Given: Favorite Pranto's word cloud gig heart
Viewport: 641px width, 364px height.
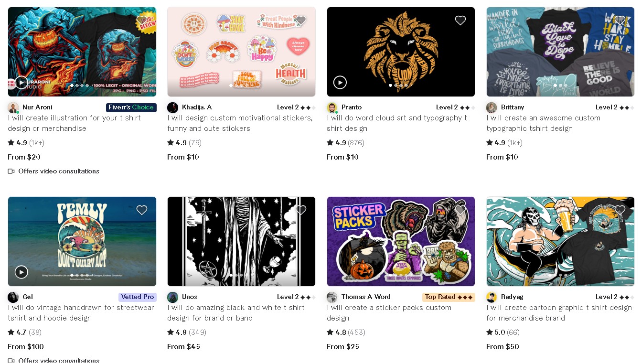Looking at the screenshot, I should (460, 21).
